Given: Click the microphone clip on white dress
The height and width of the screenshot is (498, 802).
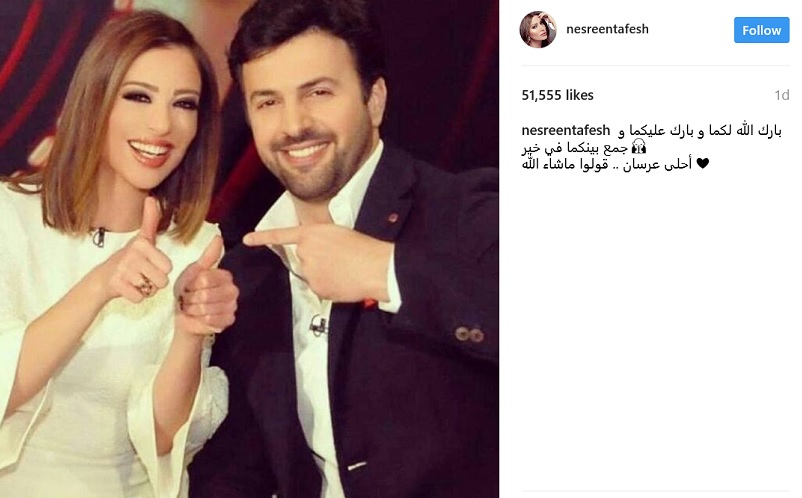Looking at the screenshot, I should pos(99,237).
